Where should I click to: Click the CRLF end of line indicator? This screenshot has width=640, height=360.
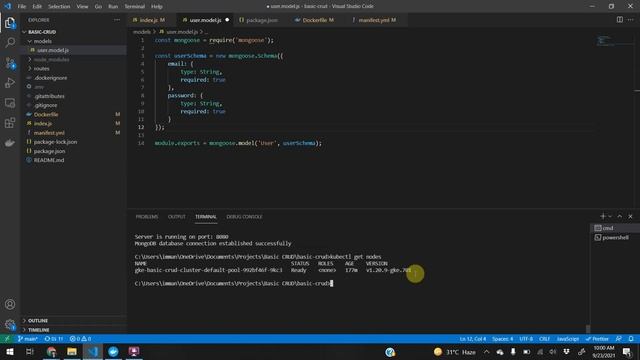(544, 339)
